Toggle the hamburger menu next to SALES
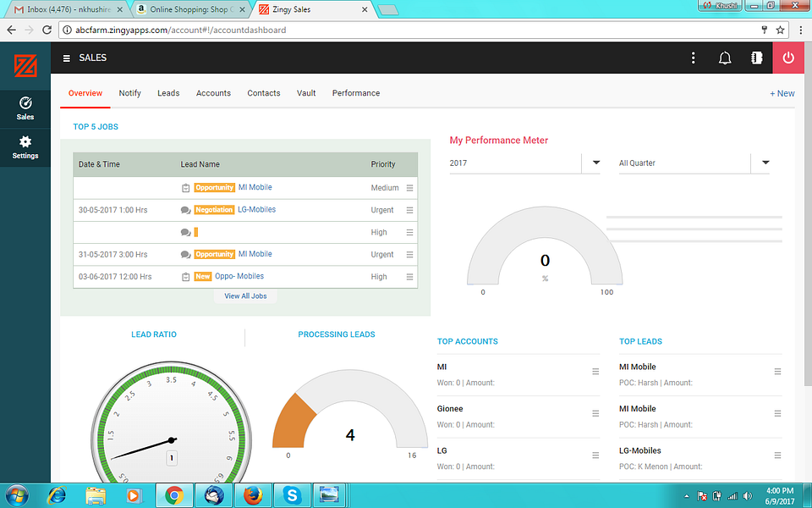This screenshot has height=508, width=812. pos(66,58)
